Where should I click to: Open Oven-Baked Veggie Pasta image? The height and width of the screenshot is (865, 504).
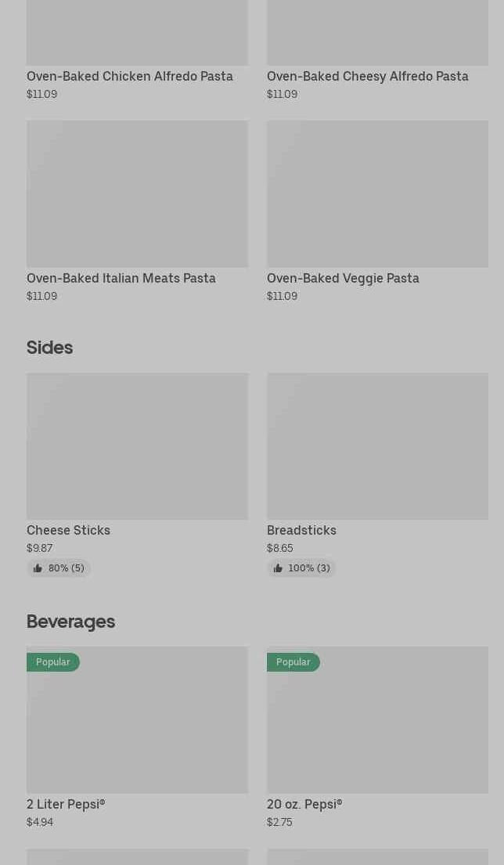point(377,193)
